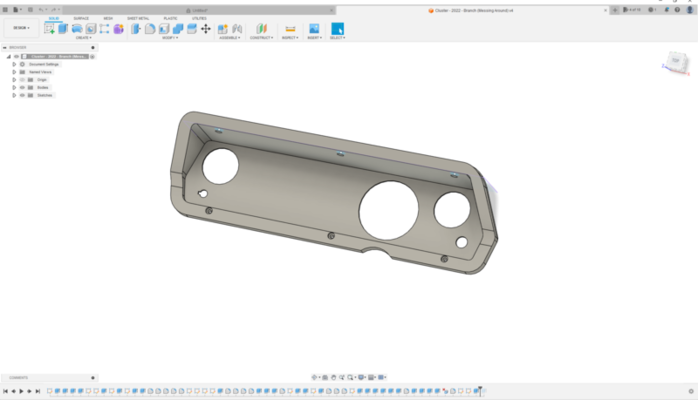
Task: Click the Fillet tool in Modify group
Action: tap(150, 29)
